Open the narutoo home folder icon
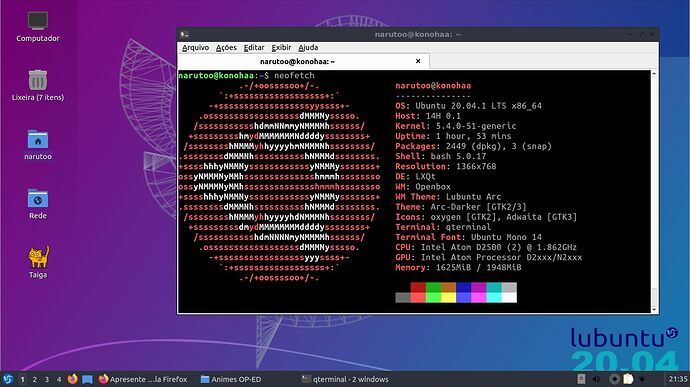690x387 pixels. point(38,145)
